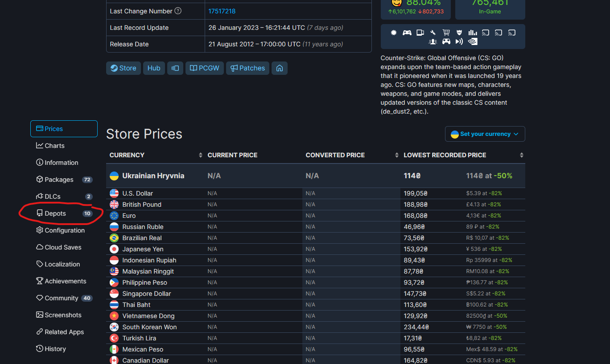Sort by the Converted Price column header
The image size is (610, 364).
tap(351, 155)
